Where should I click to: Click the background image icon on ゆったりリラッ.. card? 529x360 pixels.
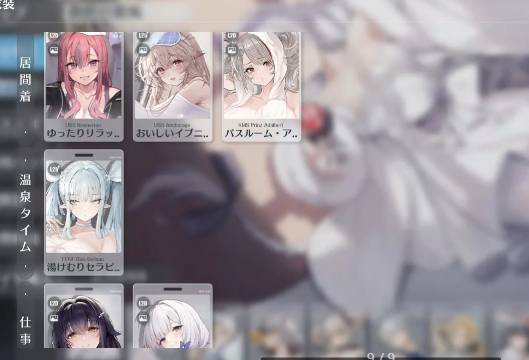pos(54,51)
